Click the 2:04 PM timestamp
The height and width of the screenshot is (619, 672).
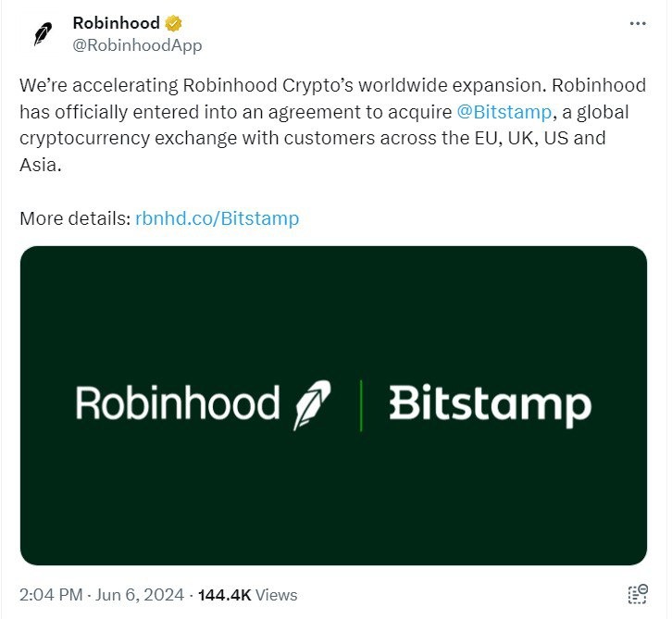click(50, 594)
